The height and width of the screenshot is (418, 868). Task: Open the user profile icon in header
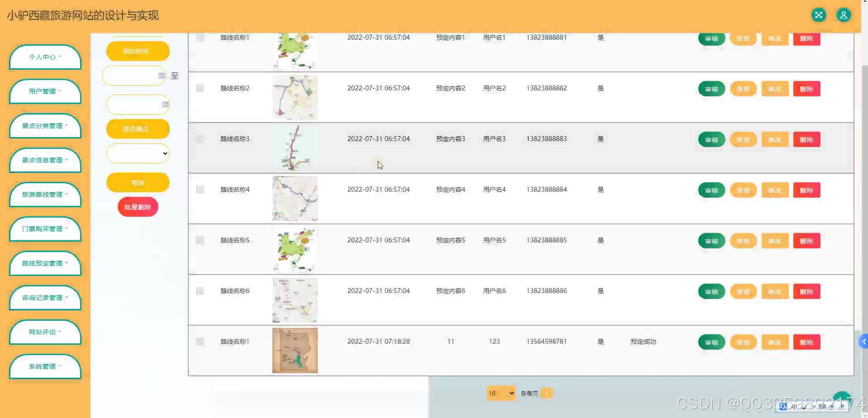coord(844,15)
